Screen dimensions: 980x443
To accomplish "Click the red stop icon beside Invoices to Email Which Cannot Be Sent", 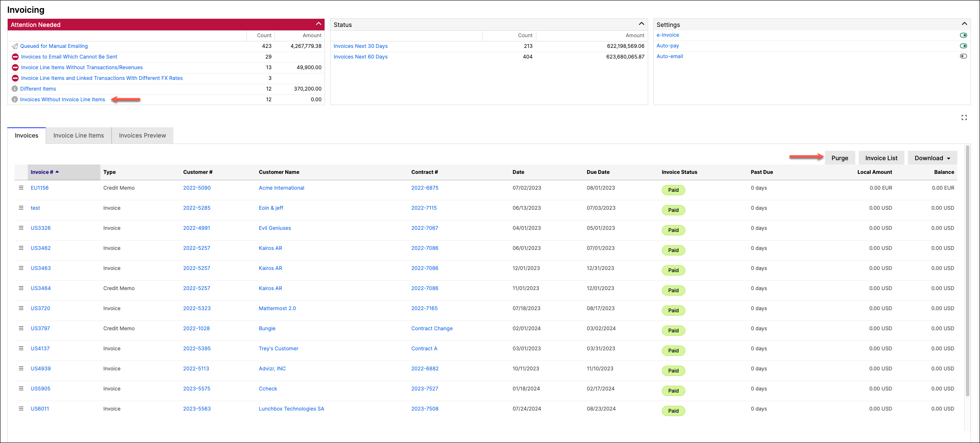I will click(x=15, y=57).
